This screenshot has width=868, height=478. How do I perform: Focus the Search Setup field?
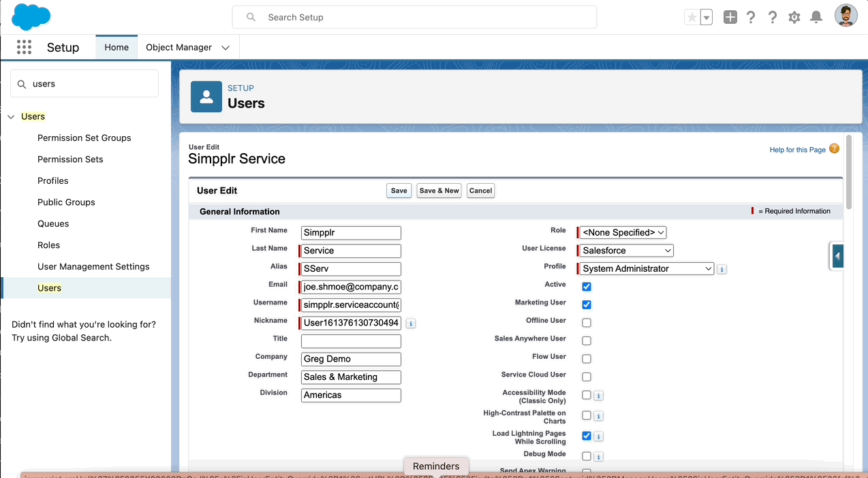click(414, 17)
